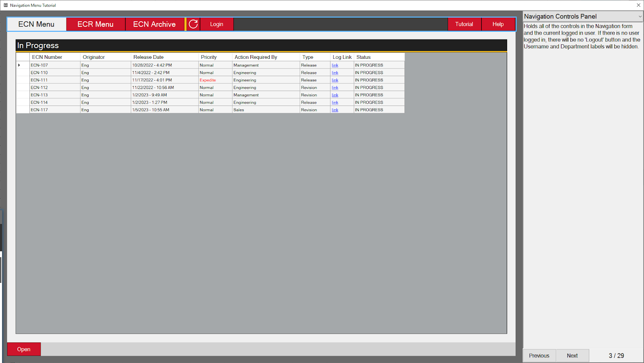Select the ECN-113 row cell
The width and height of the screenshot is (644, 363).
click(39, 95)
